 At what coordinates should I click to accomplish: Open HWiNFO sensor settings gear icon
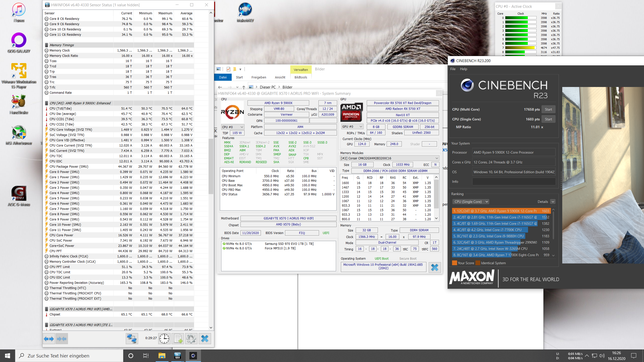coord(191,339)
